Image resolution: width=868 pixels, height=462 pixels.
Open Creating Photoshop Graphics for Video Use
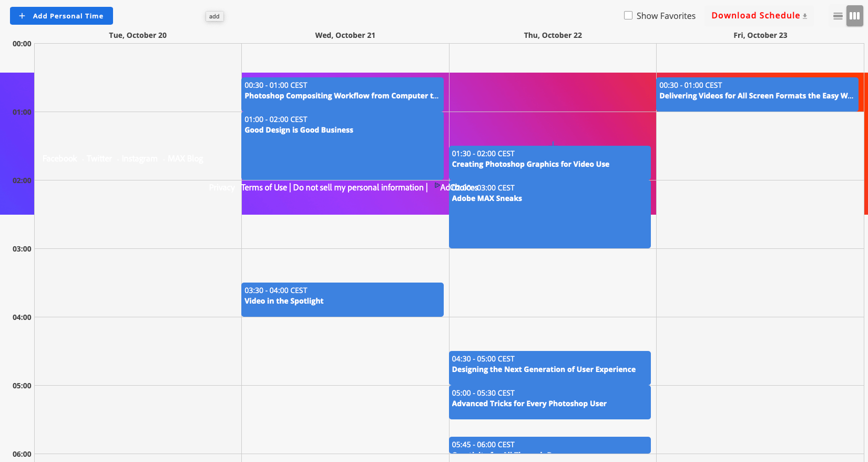point(550,163)
